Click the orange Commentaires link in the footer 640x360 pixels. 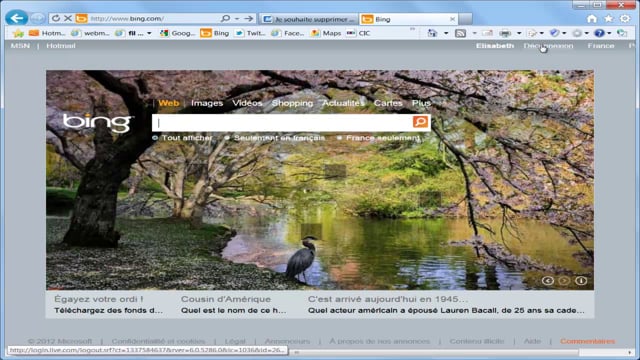[587, 341]
